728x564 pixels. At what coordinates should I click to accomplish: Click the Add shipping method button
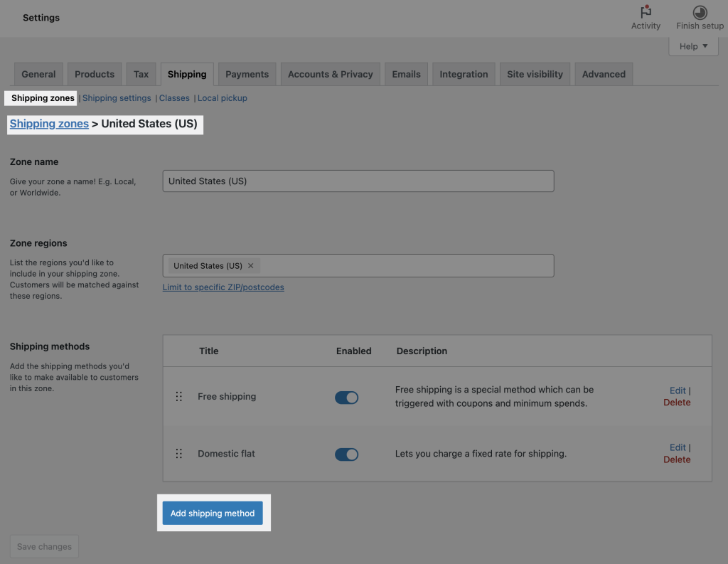point(212,513)
